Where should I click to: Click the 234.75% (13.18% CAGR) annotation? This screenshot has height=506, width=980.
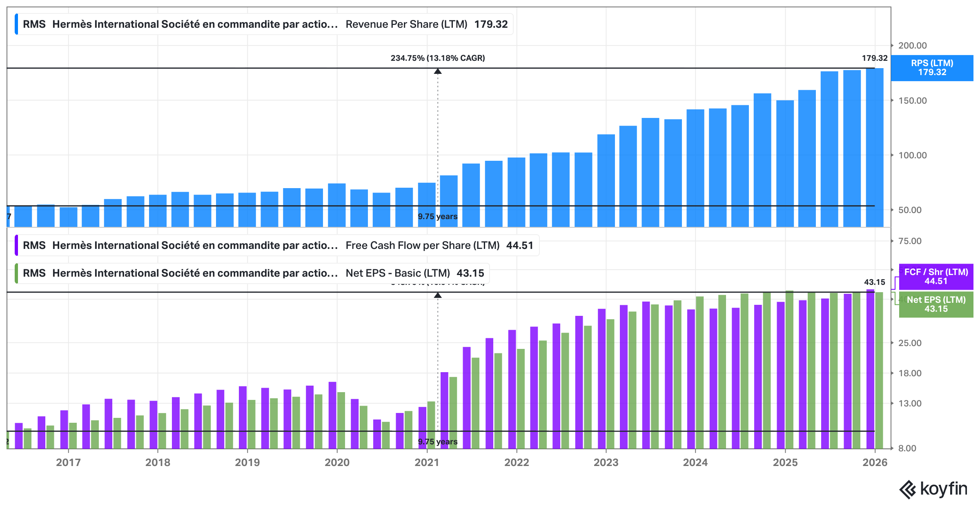(438, 58)
